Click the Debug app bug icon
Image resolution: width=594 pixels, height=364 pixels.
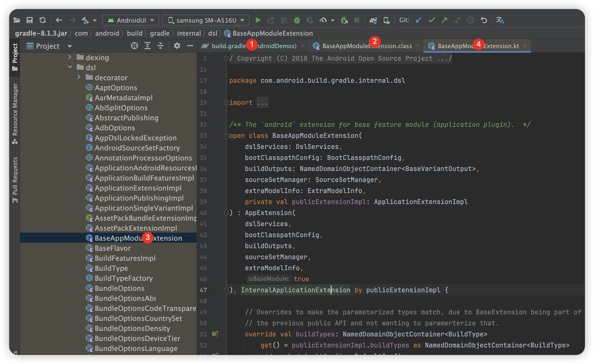297,20
